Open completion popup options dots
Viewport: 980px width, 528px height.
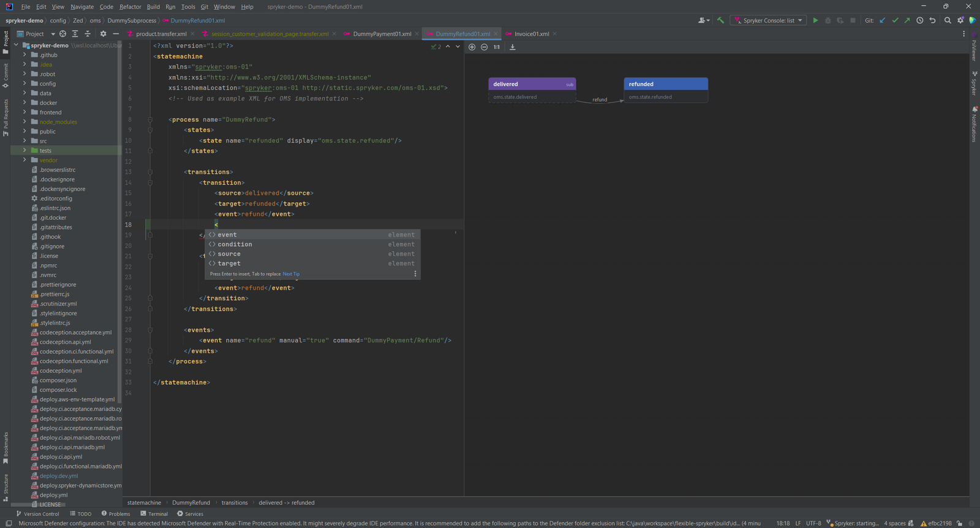pyautogui.click(x=415, y=274)
